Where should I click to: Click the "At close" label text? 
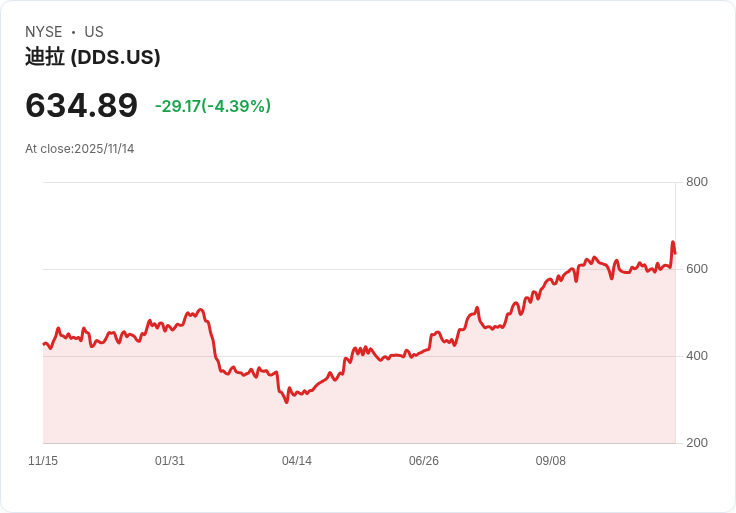49,149
